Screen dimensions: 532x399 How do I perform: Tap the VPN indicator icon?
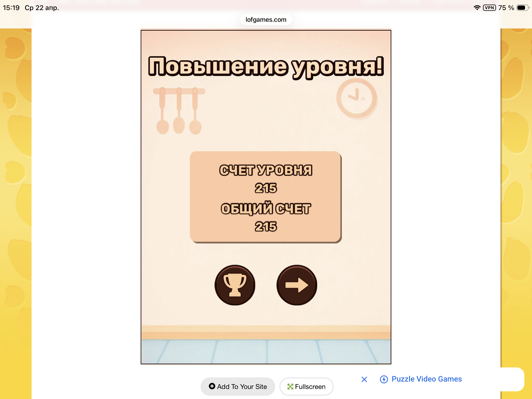click(x=489, y=8)
